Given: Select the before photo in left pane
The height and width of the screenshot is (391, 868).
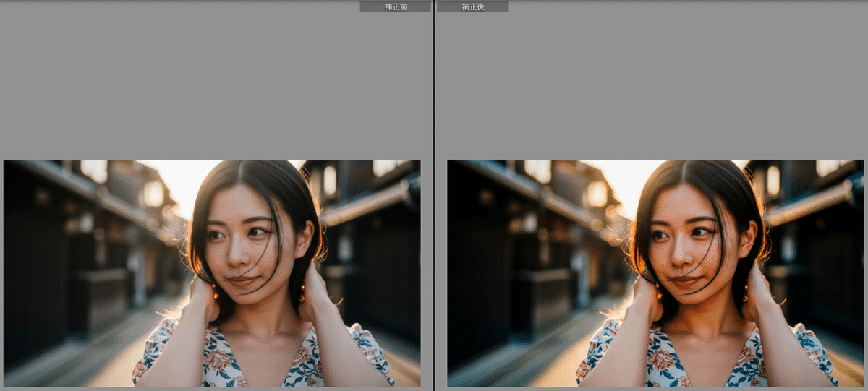Looking at the screenshot, I should [x=212, y=272].
